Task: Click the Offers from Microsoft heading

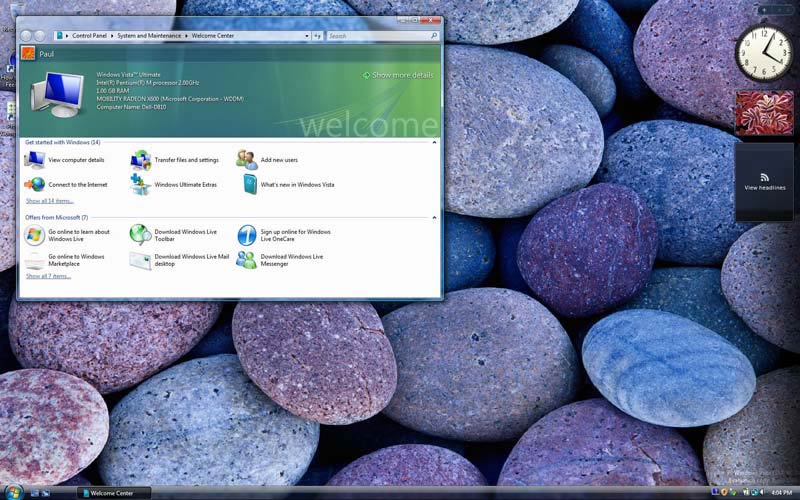Action: click(x=57, y=217)
